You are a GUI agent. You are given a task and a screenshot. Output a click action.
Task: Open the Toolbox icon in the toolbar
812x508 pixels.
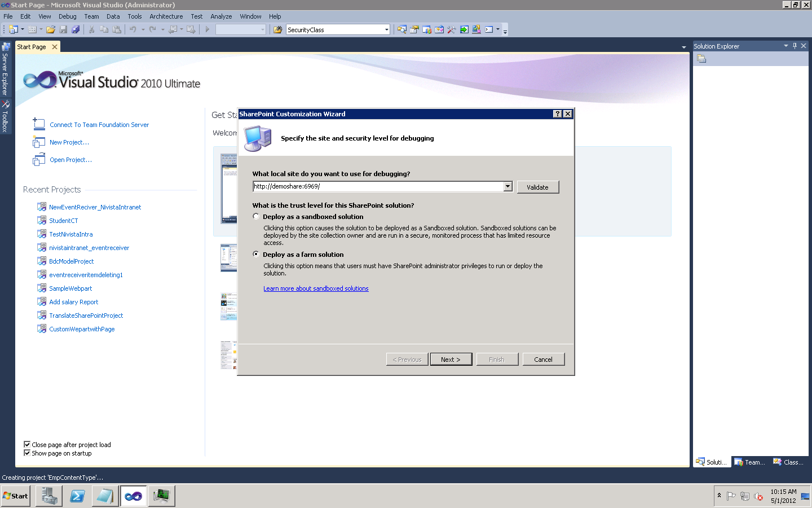tap(452, 29)
